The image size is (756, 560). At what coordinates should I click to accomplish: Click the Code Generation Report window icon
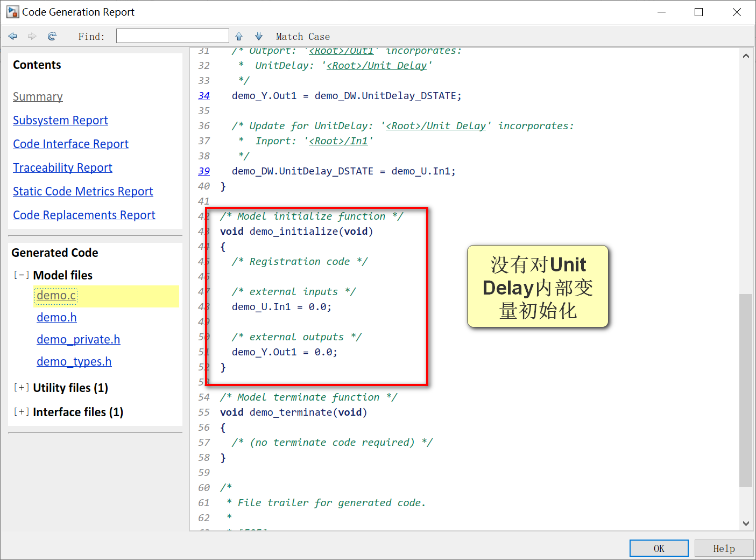12,12
